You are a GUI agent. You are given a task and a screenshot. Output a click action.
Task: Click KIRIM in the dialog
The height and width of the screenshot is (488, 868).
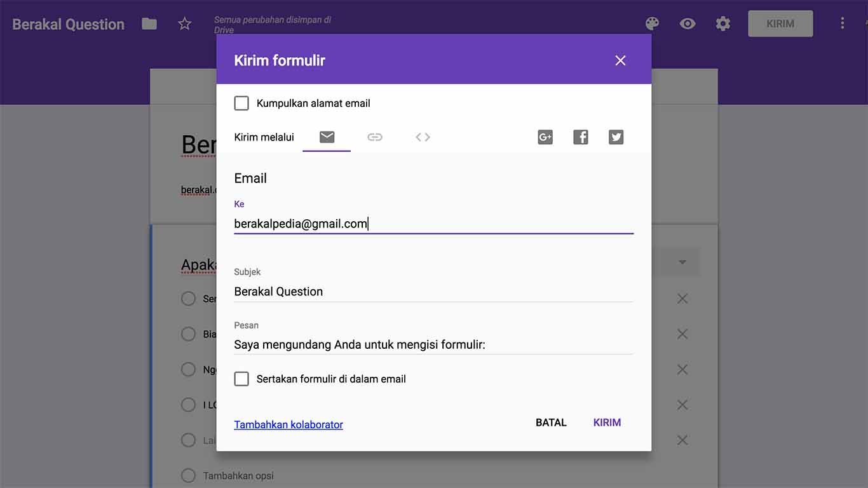[x=607, y=423]
